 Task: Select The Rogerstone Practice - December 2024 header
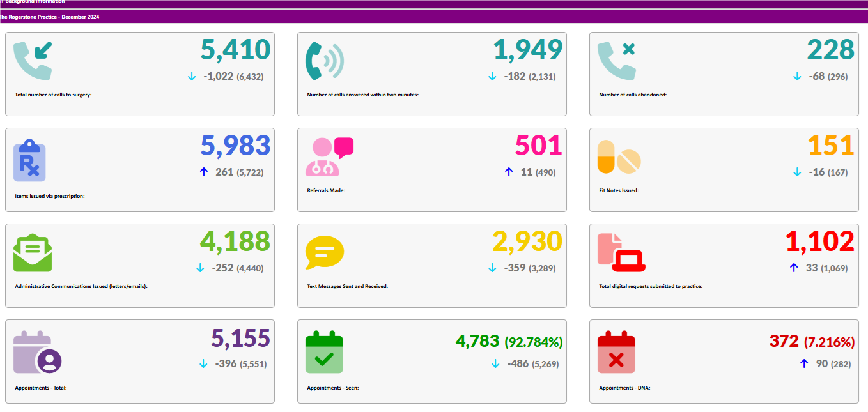50,17
